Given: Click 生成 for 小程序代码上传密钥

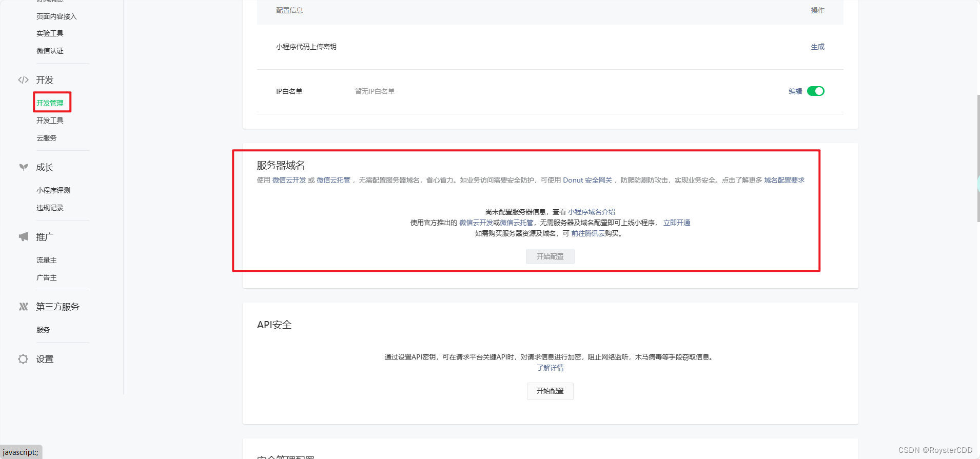Looking at the screenshot, I should [x=818, y=47].
